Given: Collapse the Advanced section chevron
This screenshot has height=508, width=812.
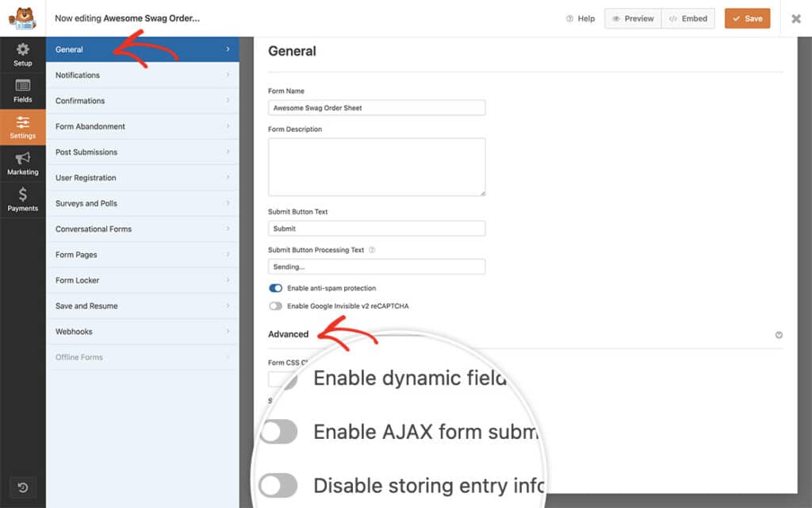Looking at the screenshot, I should coord(779,335).
